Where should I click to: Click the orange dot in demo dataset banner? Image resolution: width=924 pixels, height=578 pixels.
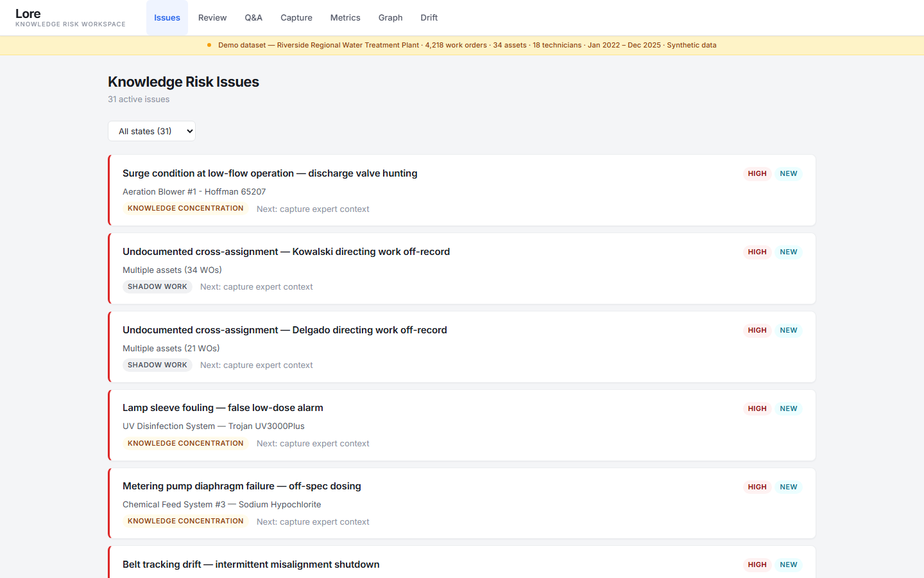209,45
